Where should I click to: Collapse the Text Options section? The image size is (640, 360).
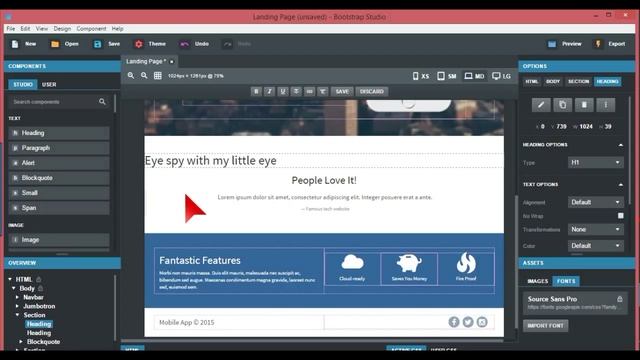pyautogui.click(x=620, y=184)
